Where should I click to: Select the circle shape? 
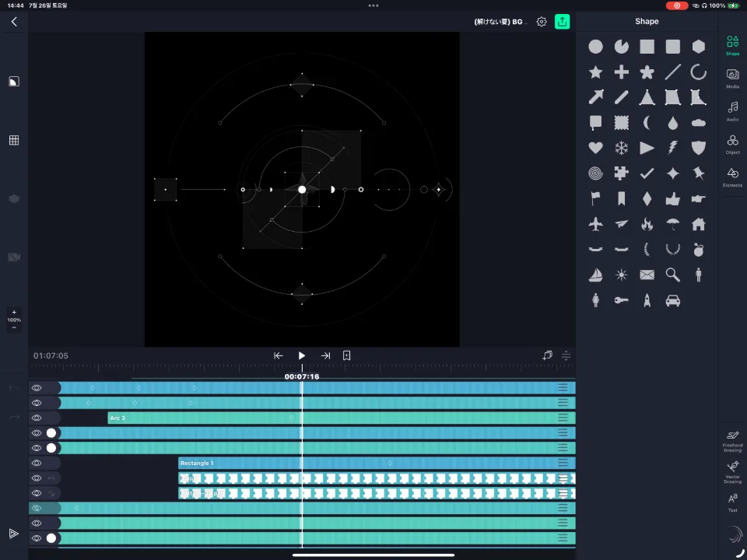pyautogui.click(x=595, y=47)
